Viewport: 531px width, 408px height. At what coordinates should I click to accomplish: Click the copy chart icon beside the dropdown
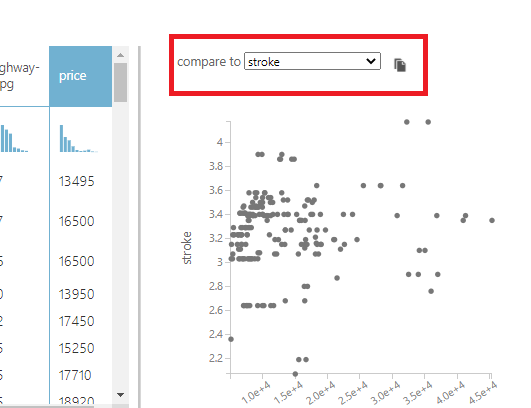(x=400, y=65)
